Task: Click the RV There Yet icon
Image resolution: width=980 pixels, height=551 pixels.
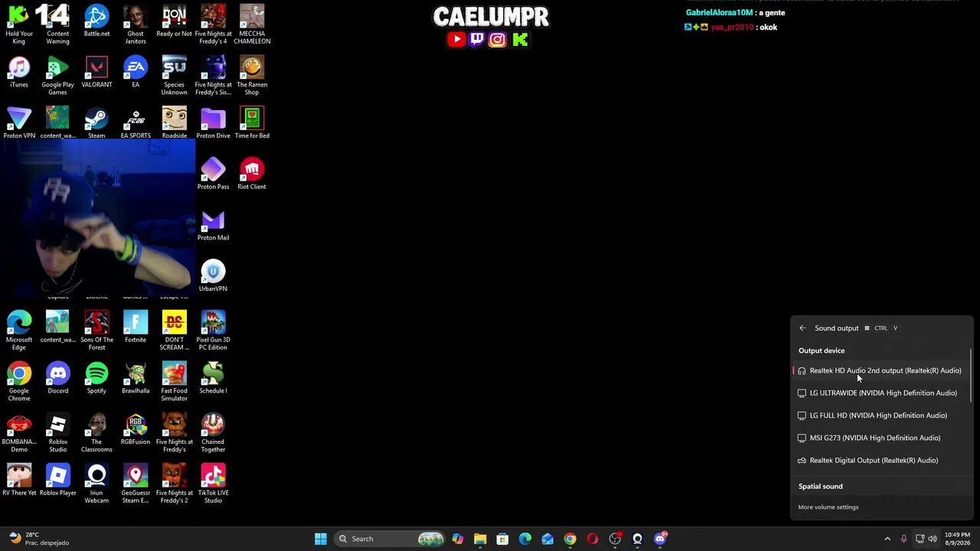Action: [x=19, y=480]
